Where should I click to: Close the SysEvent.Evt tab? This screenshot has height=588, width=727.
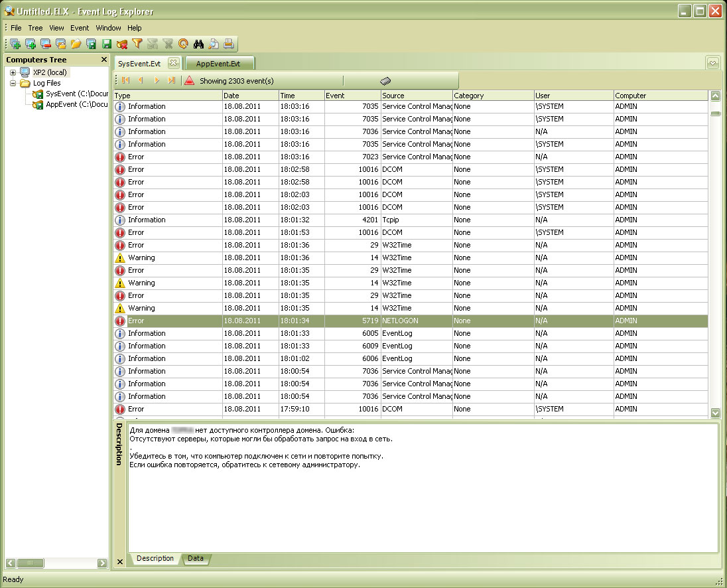(x=172, y=63)
